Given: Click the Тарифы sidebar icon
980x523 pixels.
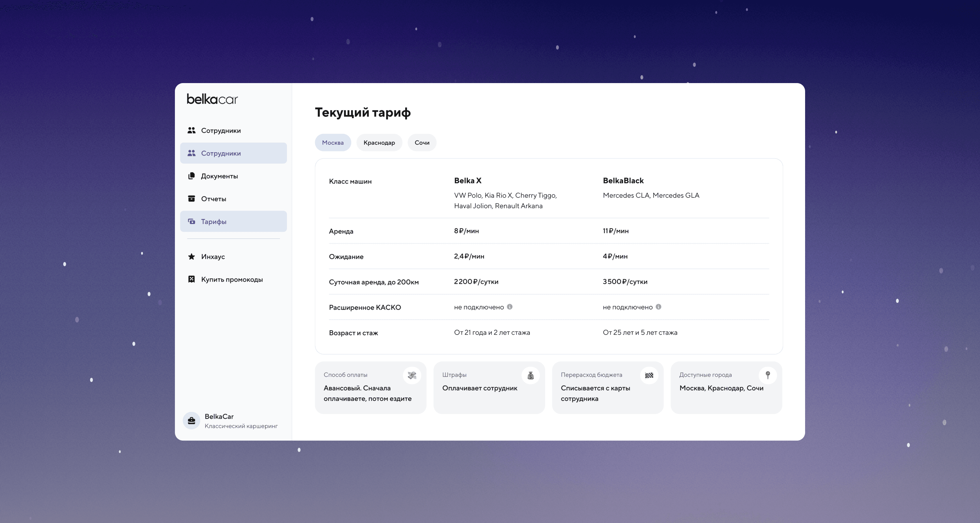Looking at the screenshot, I should point(191,222).
